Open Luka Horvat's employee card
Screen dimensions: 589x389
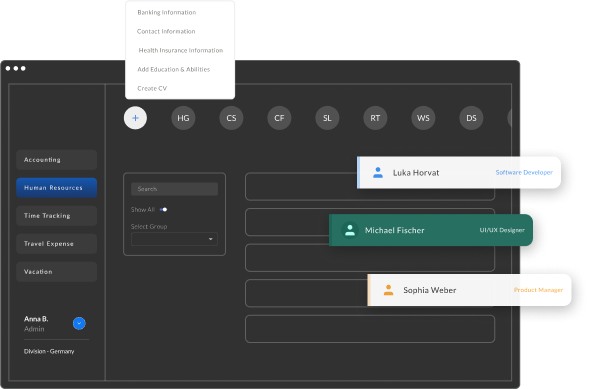[459, 172]
